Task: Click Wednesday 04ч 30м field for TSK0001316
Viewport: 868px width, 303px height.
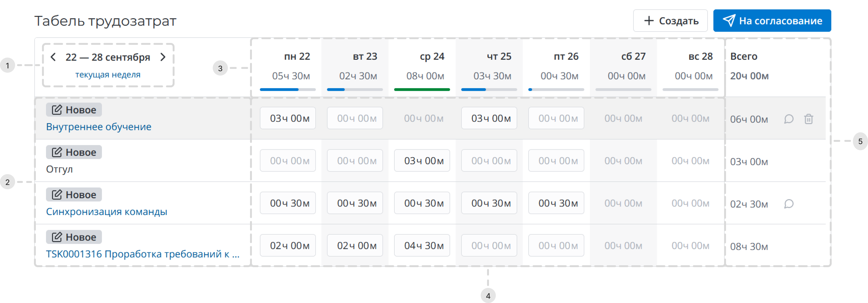Action: [422, 246]
